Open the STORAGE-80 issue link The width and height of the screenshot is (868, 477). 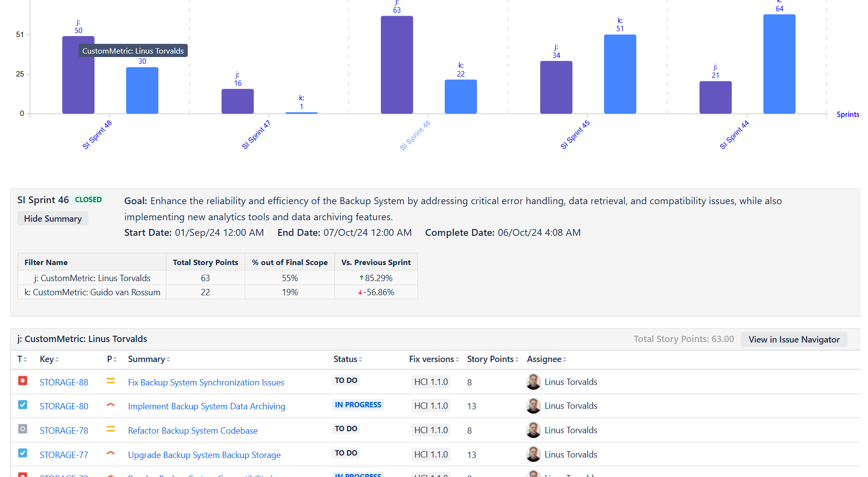(64, 406)
